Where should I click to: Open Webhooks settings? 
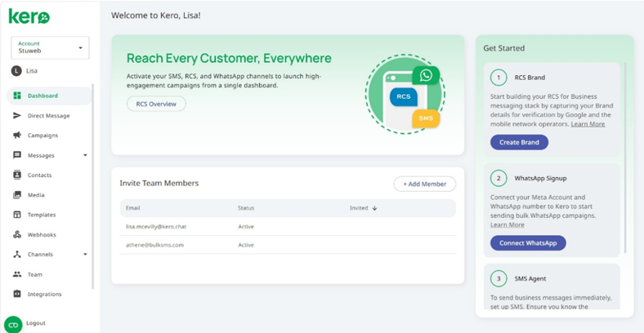tap(42, 234)
